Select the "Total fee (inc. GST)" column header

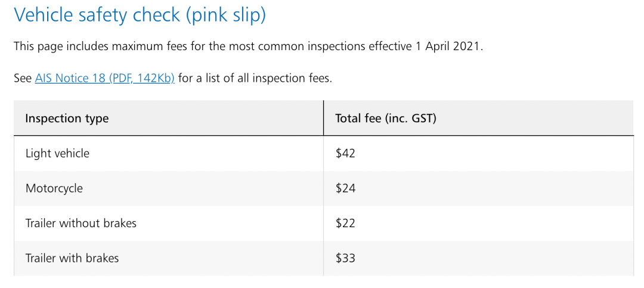386,119
